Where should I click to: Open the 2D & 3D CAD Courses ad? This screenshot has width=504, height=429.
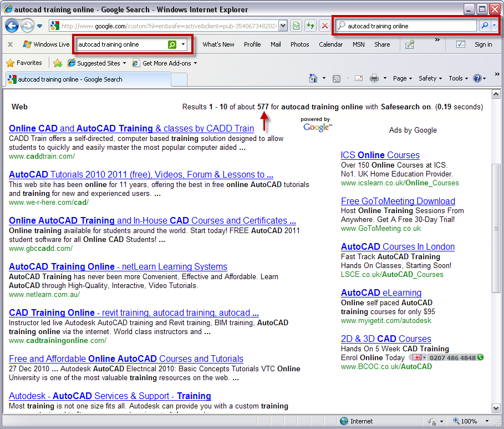pyautogui.click(x=386, y=339)
